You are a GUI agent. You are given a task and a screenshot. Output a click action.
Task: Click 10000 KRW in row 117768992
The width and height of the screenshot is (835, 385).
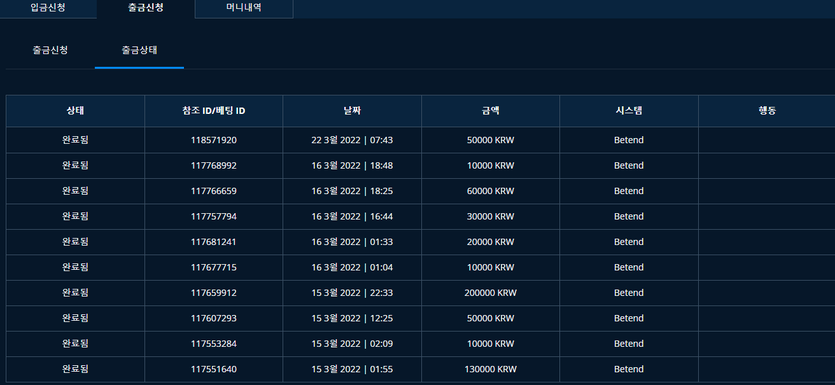pos(490,166)
